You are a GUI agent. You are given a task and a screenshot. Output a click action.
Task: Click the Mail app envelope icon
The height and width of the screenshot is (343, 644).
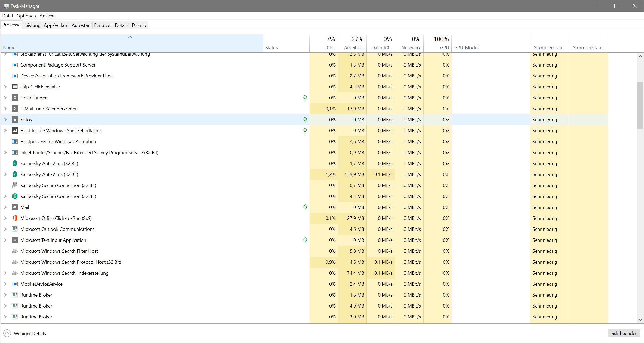(x=15, y=207)
